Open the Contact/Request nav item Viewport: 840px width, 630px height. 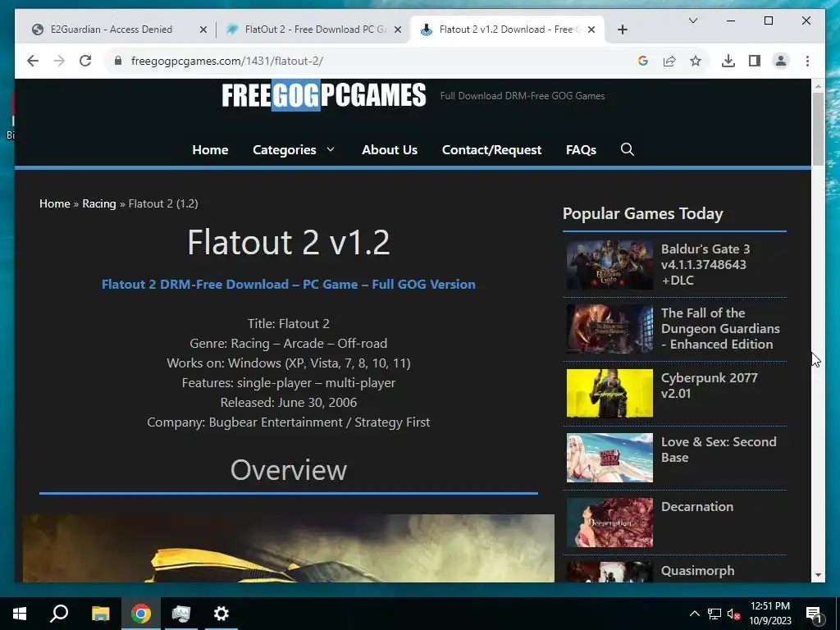[x=491, y=149]
